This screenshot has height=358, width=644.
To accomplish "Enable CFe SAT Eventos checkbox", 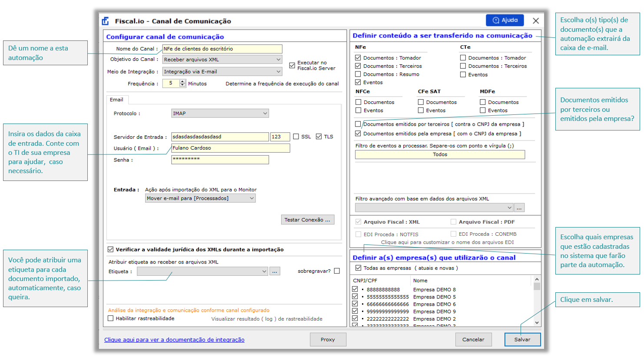I will pyautogui.click(x=421, y=110).
